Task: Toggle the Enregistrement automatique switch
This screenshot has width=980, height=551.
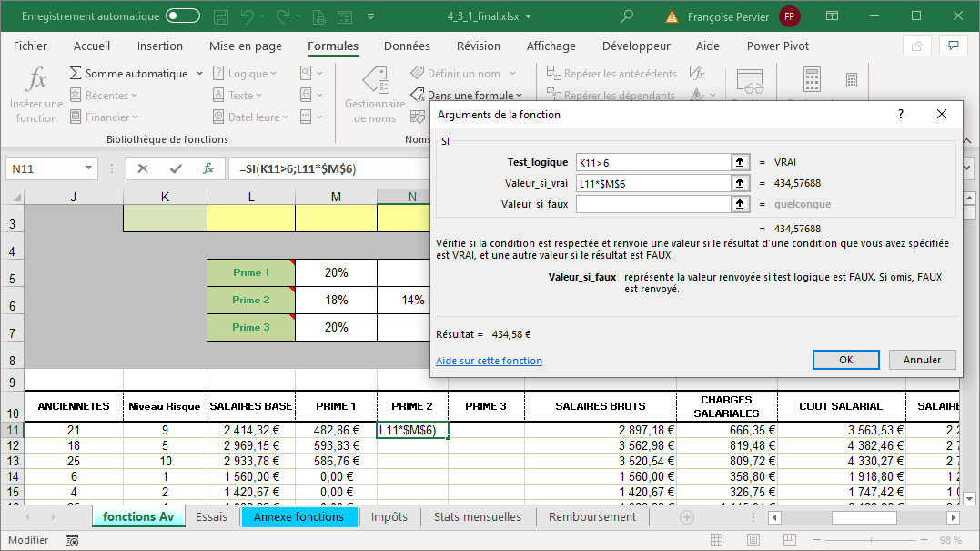Action: (x=183, y=16)
